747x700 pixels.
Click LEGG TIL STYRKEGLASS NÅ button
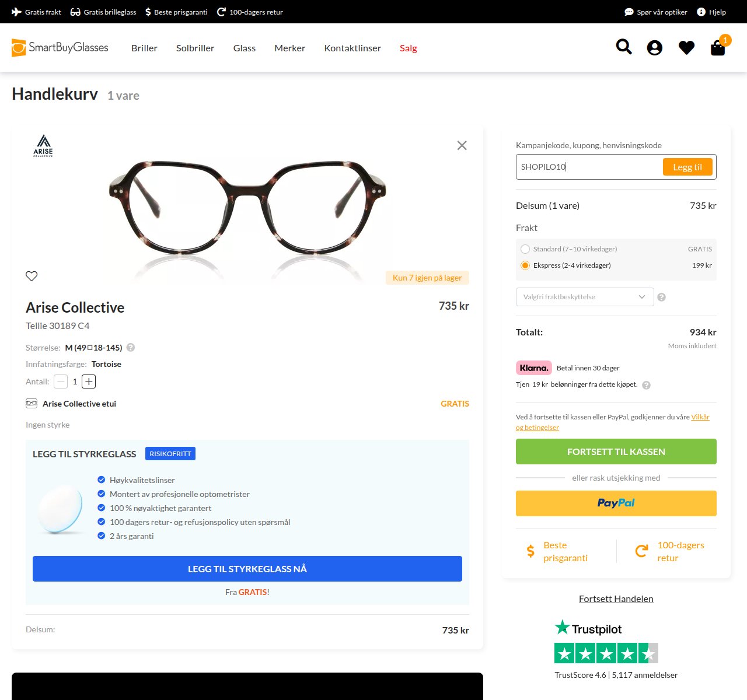tap(247, 569)
